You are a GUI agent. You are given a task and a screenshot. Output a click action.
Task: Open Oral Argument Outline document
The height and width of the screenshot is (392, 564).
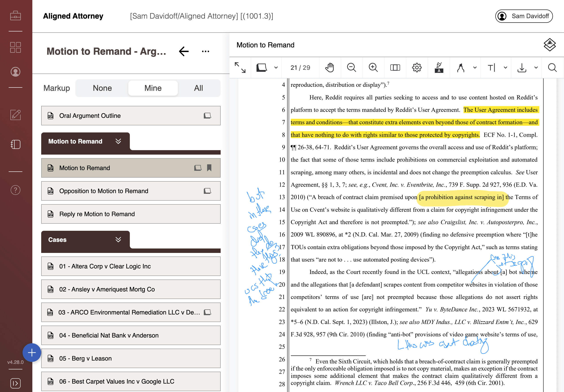(x=90, y=115)
